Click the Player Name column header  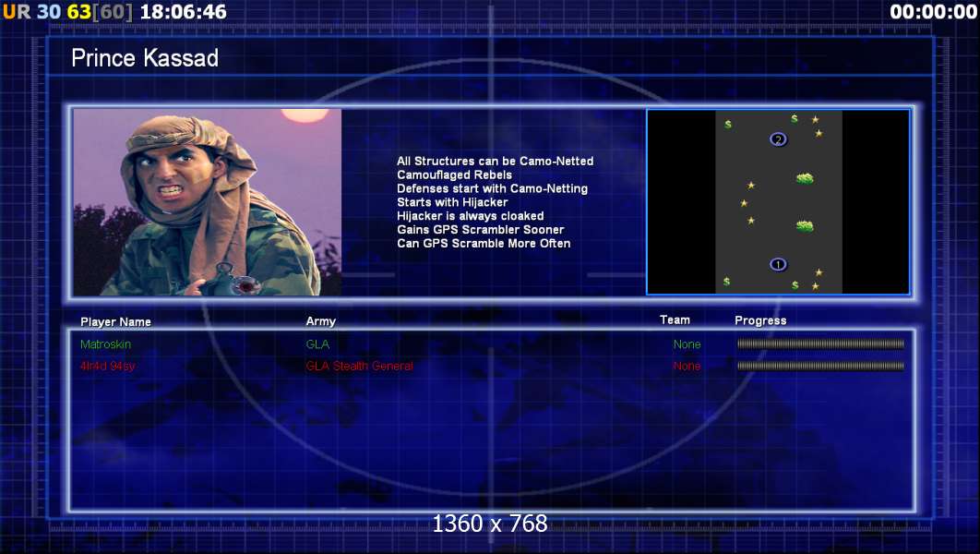point(115,321)
